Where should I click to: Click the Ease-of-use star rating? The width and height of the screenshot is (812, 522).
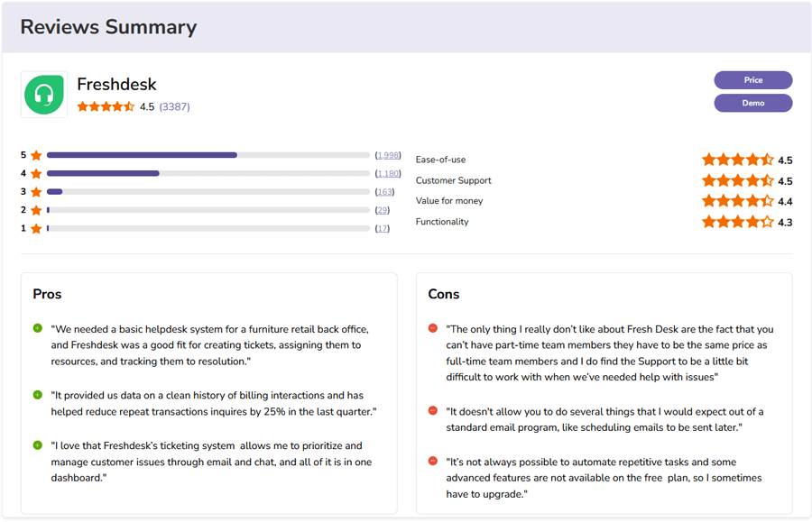(x=737, y=160)
